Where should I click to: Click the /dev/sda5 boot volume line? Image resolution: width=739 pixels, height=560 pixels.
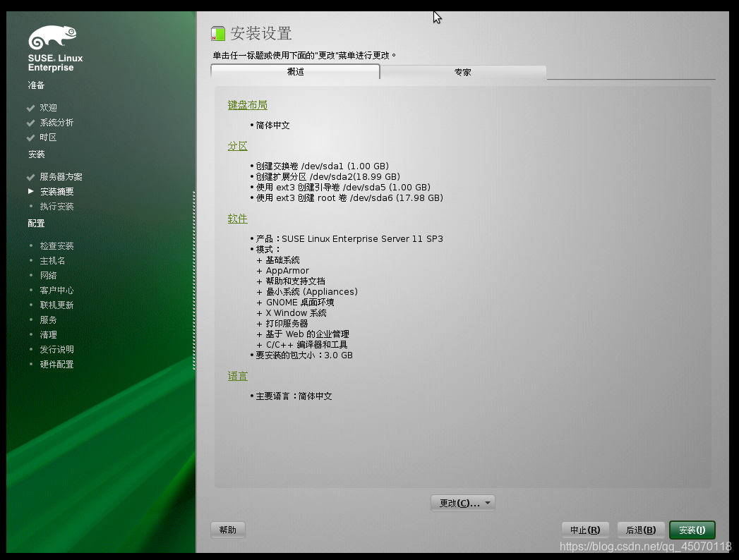(x=343, y=187)
